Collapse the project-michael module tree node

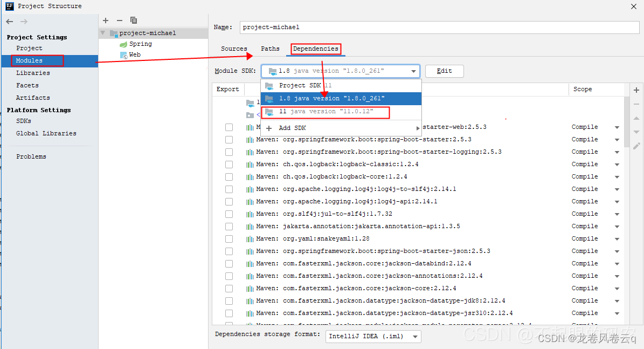(x=103, y=33)
